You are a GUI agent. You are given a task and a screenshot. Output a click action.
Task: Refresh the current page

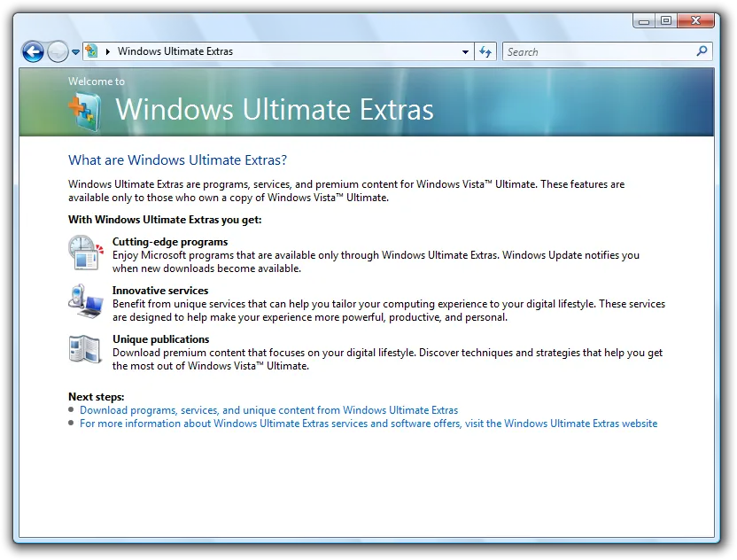(485, 51)
